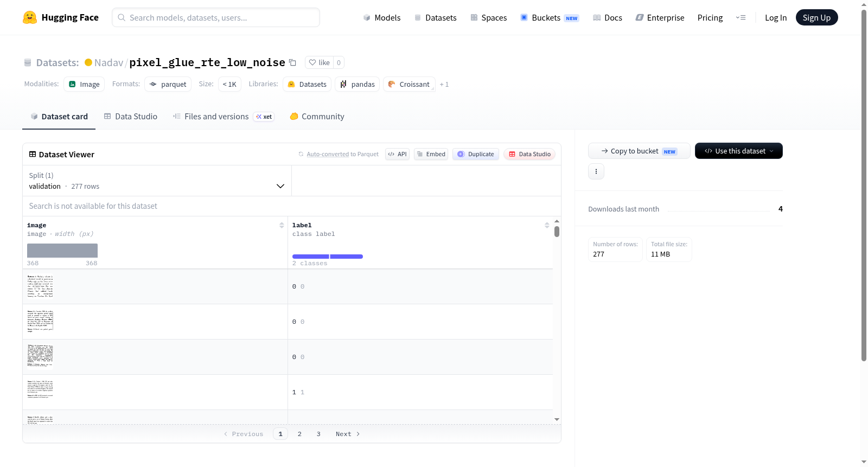Click the Total file size 11 MB box
The width and height of the screenshot is (868, 467).
(669, 250)
